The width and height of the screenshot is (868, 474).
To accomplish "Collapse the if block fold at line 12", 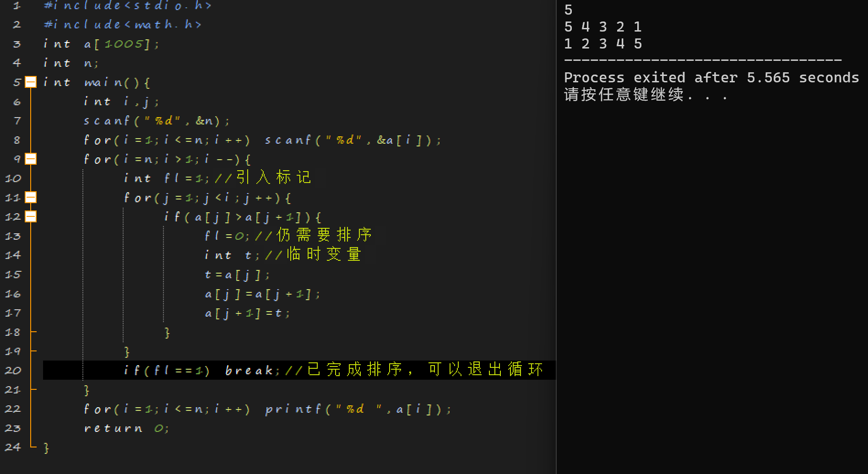I will coord(31,216).
